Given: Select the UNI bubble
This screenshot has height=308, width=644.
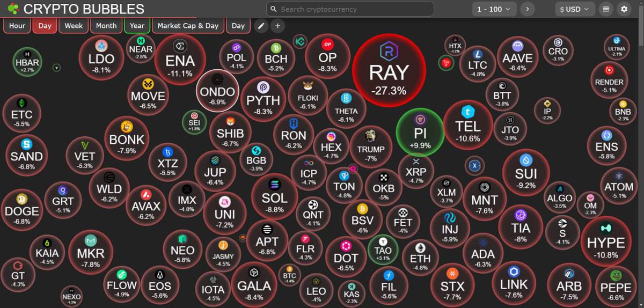Looking at the screenshot, I should point(225,214).
